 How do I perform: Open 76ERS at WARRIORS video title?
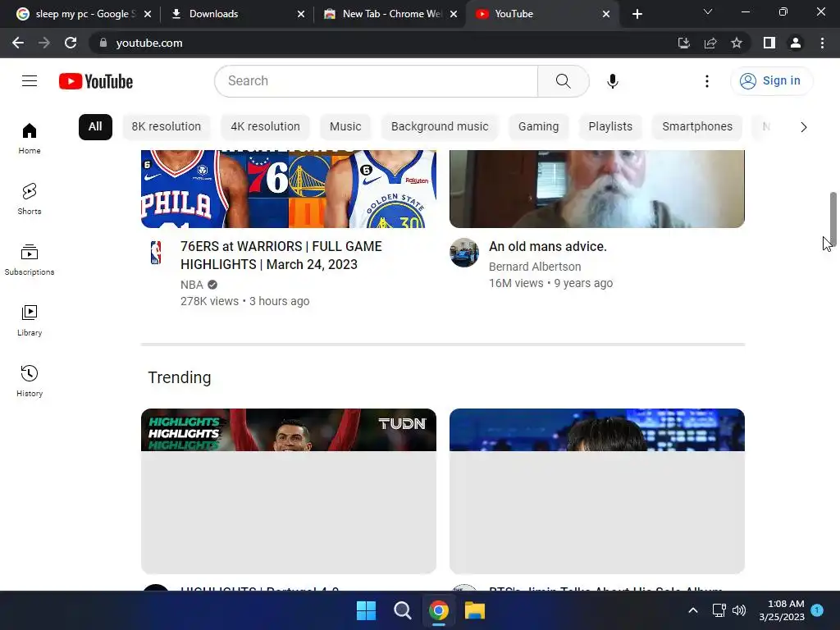pos(281,256)
